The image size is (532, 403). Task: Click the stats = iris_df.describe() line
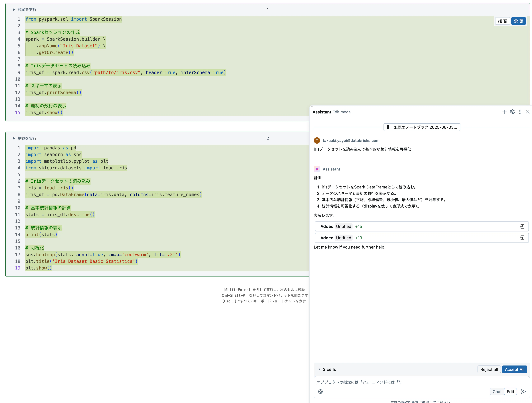60,215
